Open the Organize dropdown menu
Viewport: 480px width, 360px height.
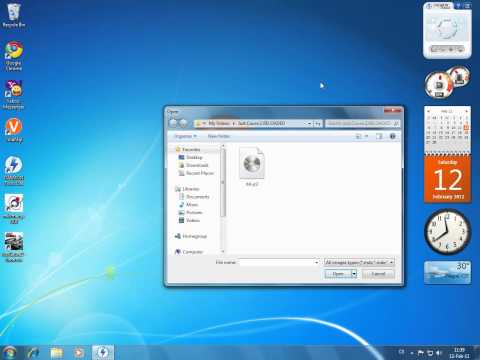click(x=185, y=136)
